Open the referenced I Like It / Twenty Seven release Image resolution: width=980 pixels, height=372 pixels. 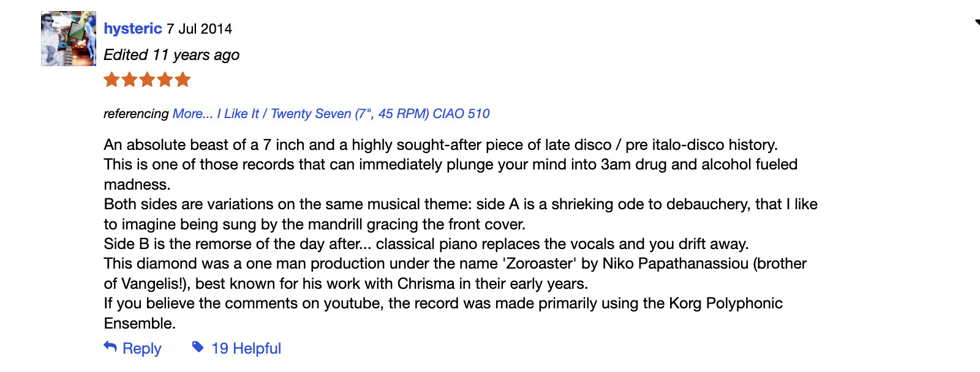click(x=331, y=114)
